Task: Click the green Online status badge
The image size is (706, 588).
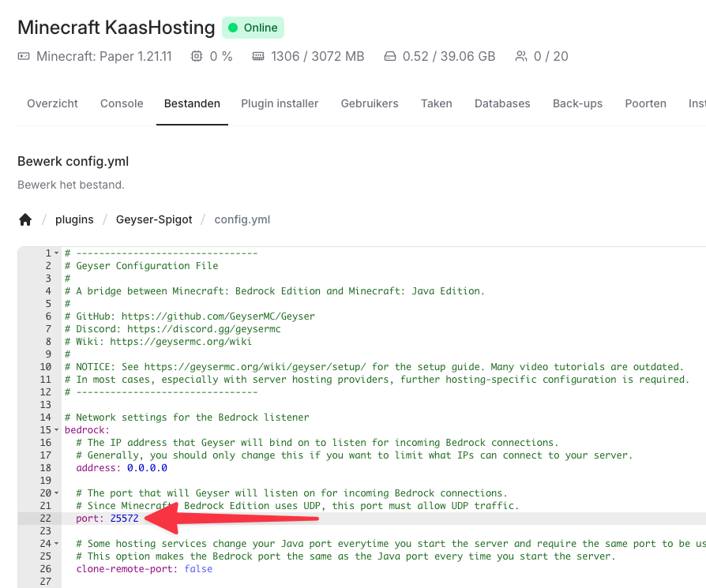Action: pyautogui.click(x=253, y=28)
